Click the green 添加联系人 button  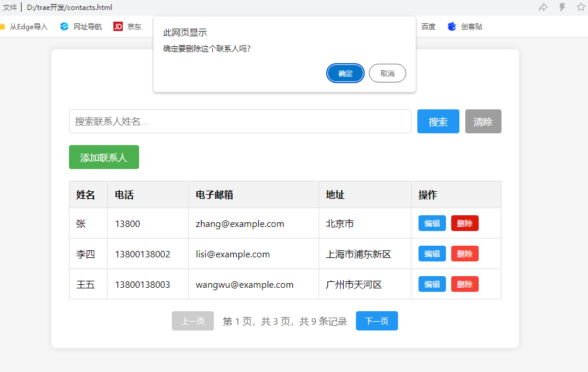coord(104,157)
